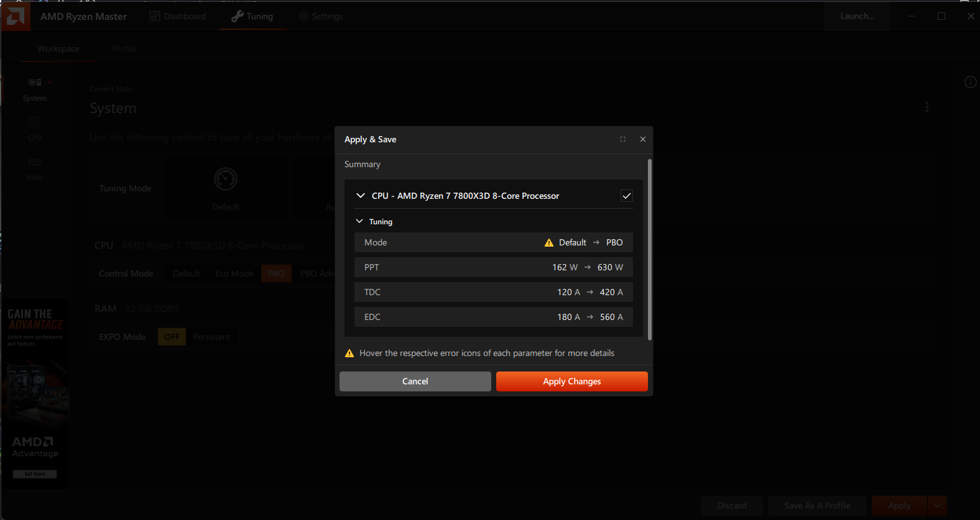Click the Apply Changes button

coord(571,381)
